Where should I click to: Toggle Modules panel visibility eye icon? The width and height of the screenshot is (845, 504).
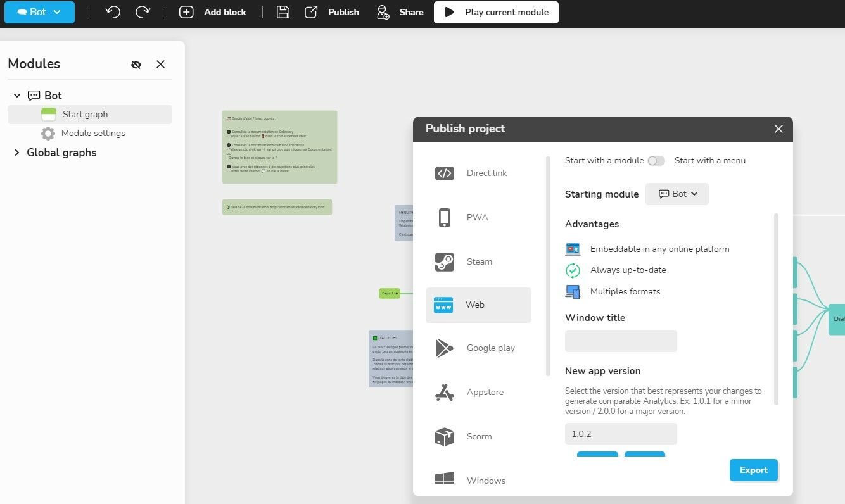tap(136, 65)
